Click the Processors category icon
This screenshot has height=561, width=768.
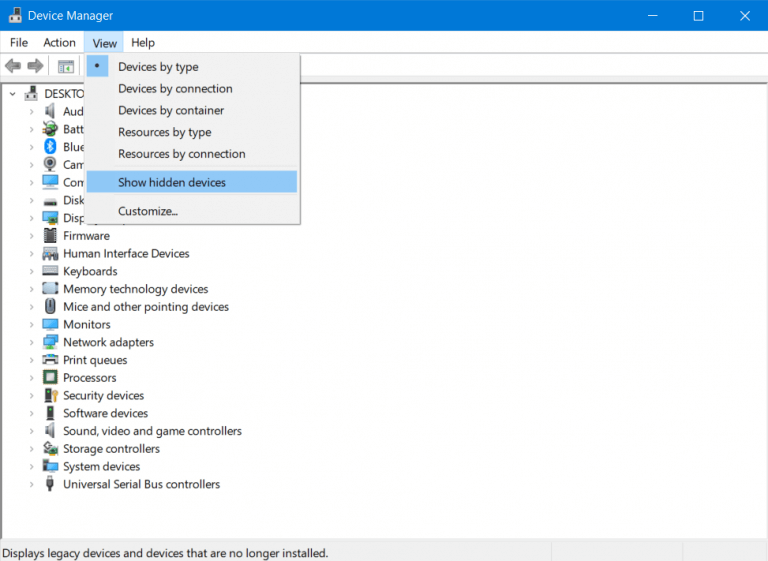coord(50,377)
